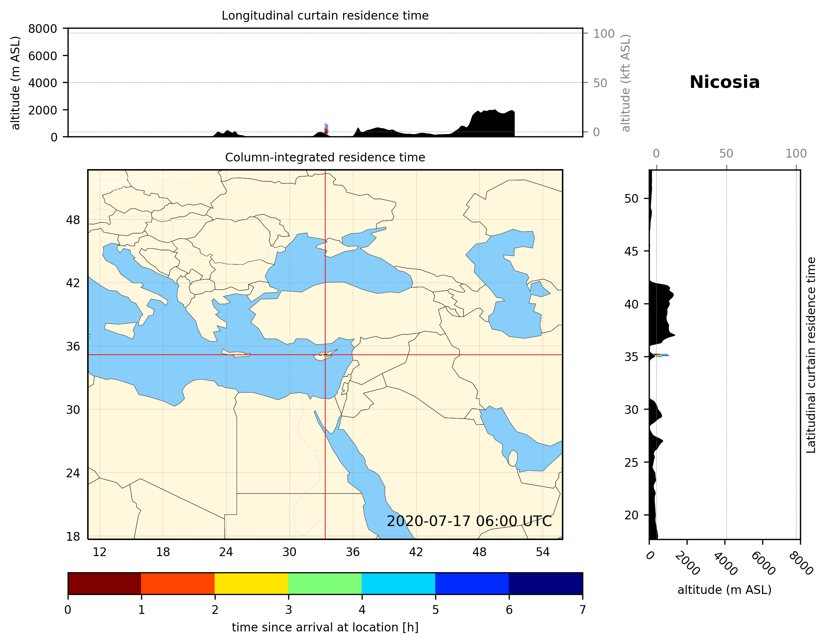
Task: Click the light green 3-4 hour colorbar segment
Action: pyautogui.click(x=325, y=583)
